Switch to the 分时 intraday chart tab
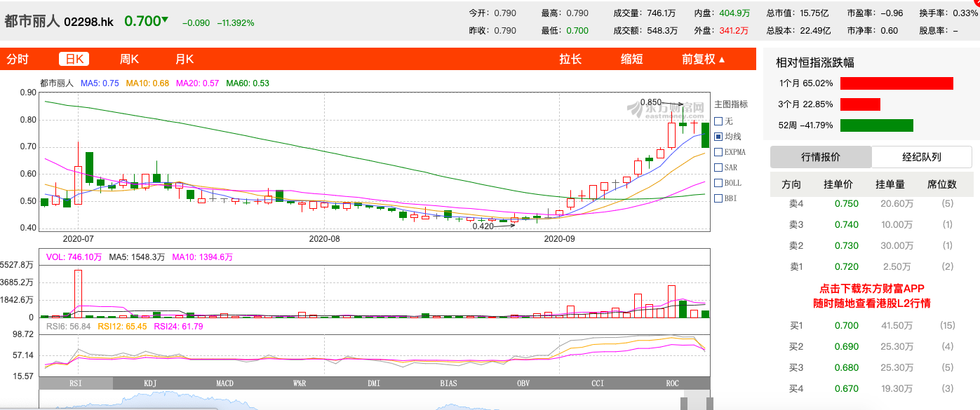 (x=18, y=59)
